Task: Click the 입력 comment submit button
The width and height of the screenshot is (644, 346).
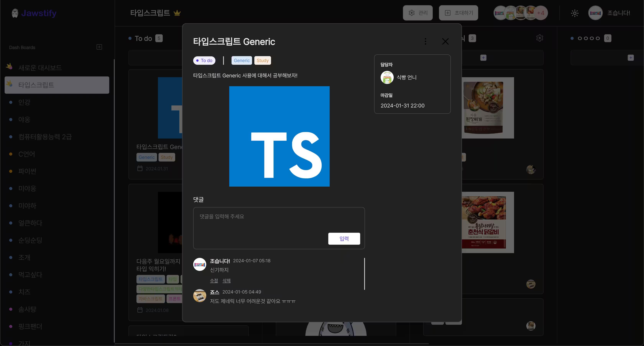Action: 344,238
